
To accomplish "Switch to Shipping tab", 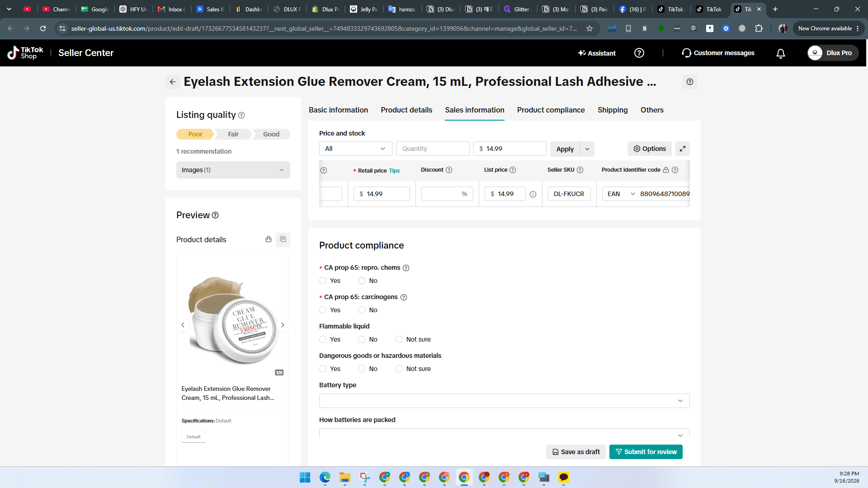I will [613, 110].
